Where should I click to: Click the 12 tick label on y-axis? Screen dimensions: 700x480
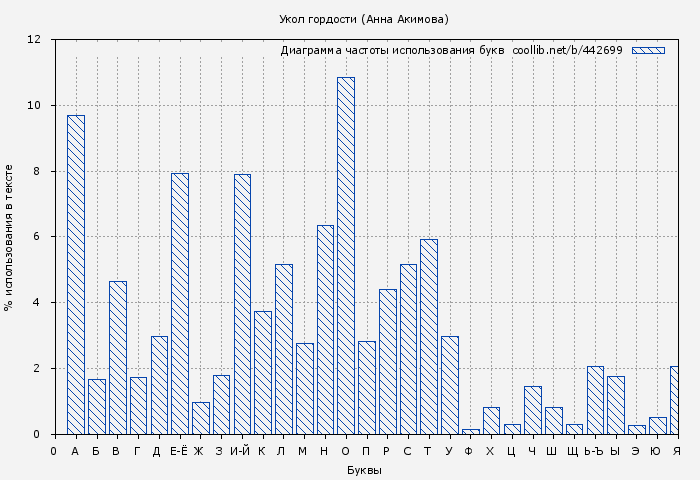(34, 40)
